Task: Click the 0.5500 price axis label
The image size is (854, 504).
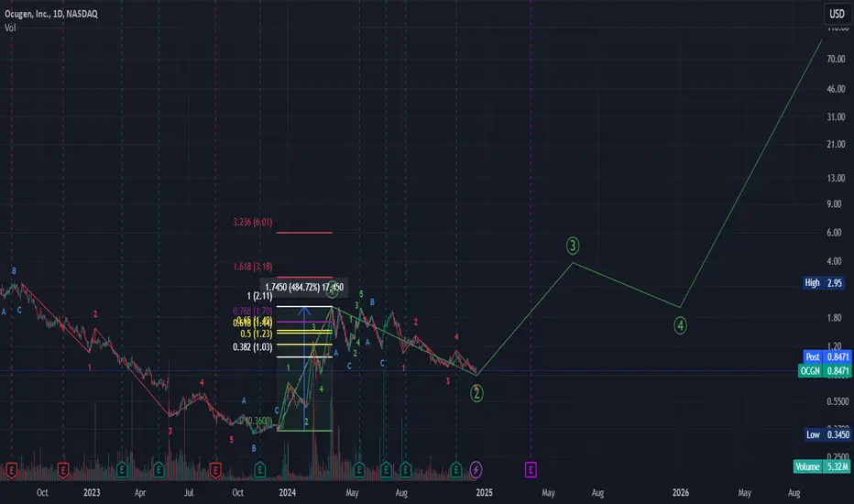Action: tap(838, 401)
